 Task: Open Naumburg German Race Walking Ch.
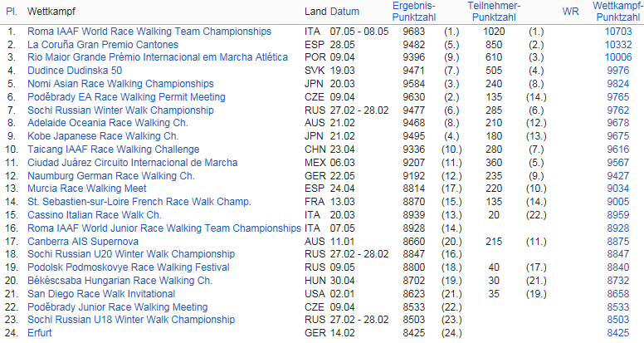click(x=111, y=176)
